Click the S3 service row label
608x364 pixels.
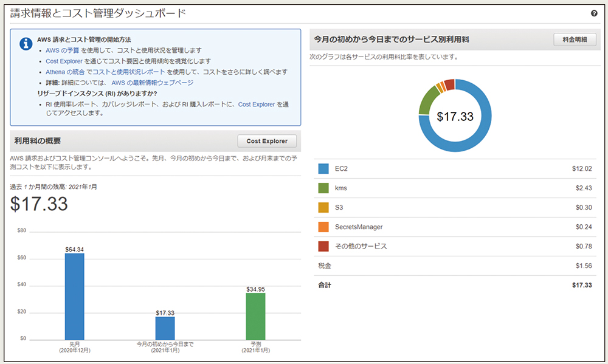point(339,207)
